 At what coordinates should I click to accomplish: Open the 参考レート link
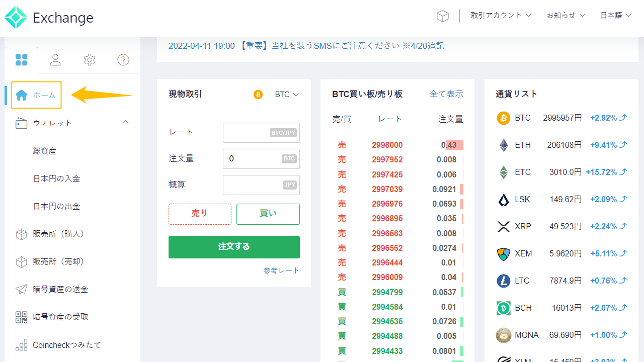[281, 270]
